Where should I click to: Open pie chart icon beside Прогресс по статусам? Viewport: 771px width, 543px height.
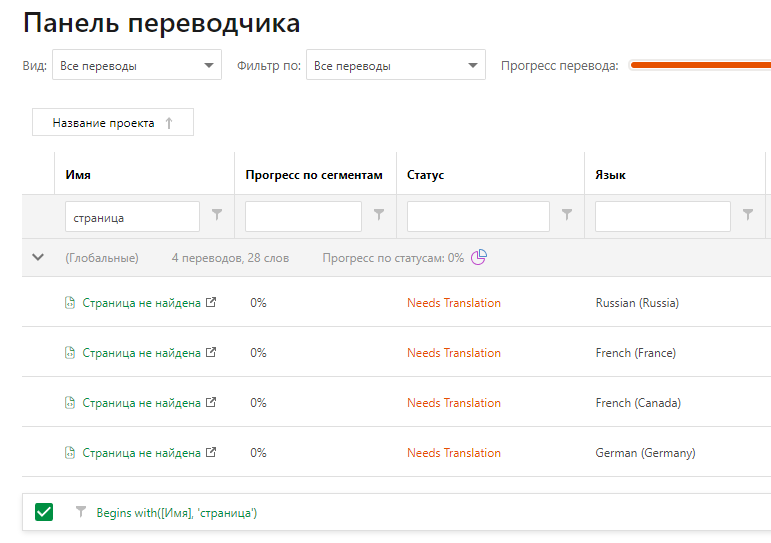pyautogui.click(x=479, y=258)
